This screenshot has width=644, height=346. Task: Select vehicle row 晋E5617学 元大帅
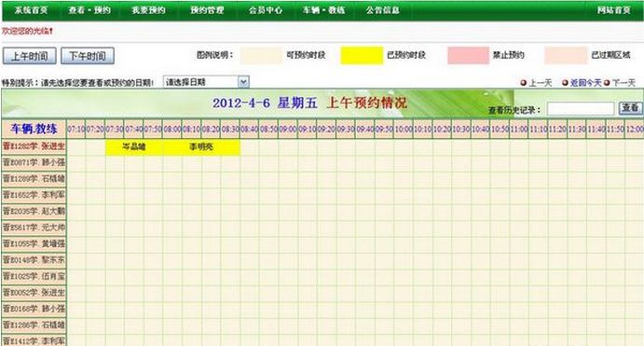pyautogui.click(x=34, y=228)
